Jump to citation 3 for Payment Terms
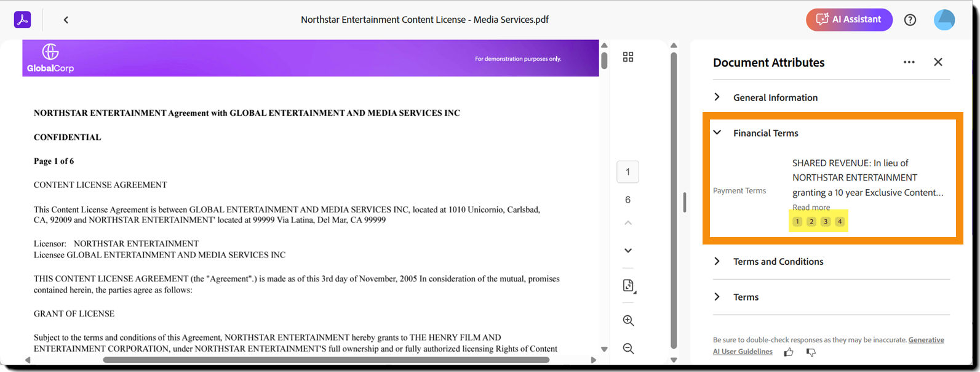980x372 pixels. pos(826,222)
